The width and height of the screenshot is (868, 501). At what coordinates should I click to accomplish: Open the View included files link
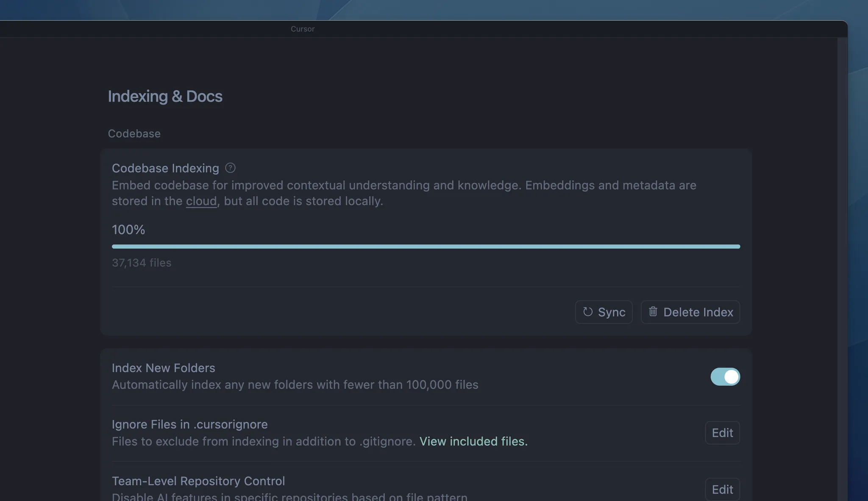(x=473, y=441)
